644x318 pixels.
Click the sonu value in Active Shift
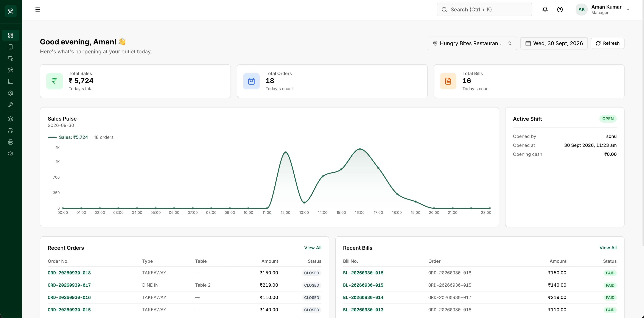pyautogui.click(x=611, y=136)
